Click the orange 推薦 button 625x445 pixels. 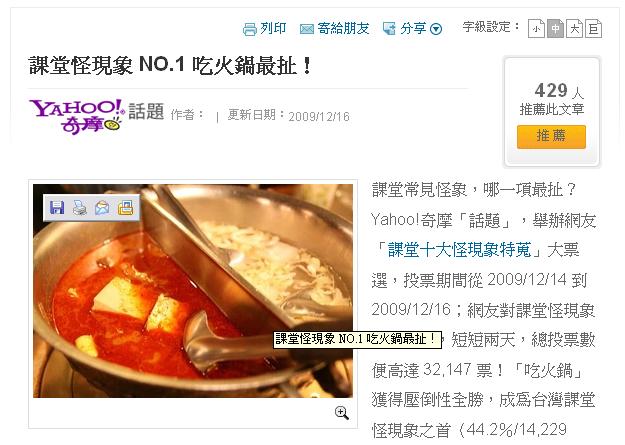tap(551, 136)
